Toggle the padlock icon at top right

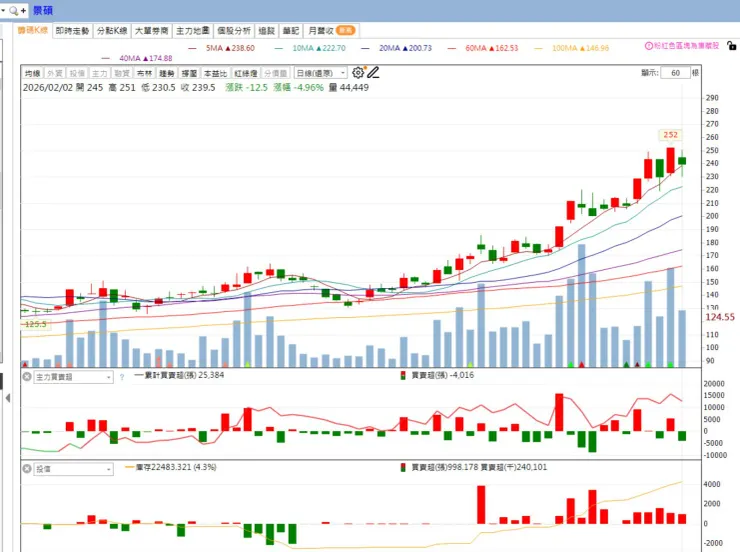(732, 46)
